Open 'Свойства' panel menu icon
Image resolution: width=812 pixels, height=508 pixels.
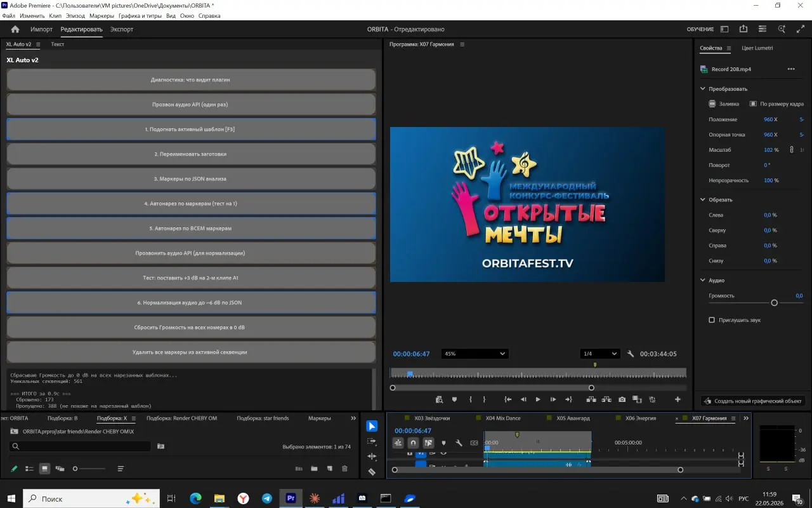pos(729,48)
